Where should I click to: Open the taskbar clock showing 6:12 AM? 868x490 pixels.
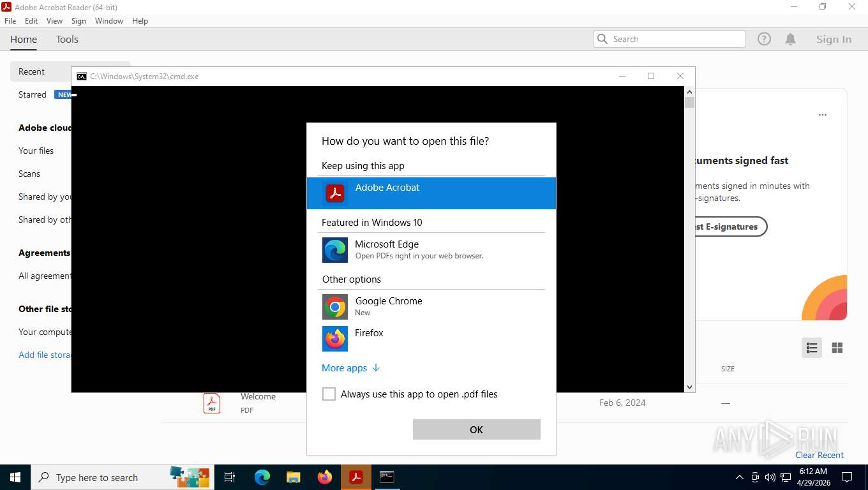(x=812, y=477)
